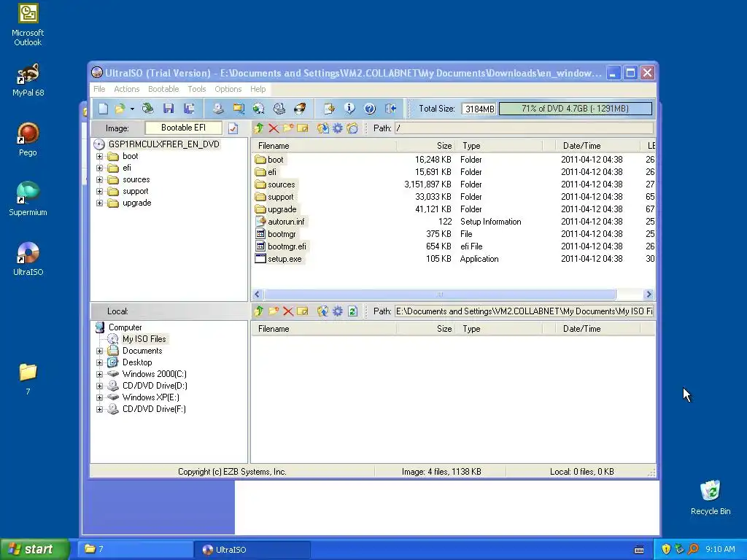Click the Exit door toolbar icon
Image resolution: width=747 pixels, height=560 pixels.
pos(391,109)
